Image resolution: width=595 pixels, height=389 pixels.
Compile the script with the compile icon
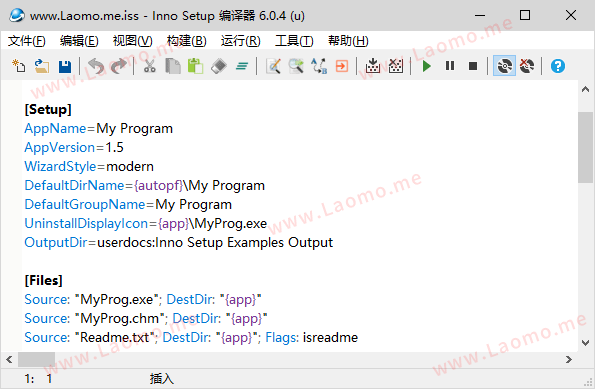pos(373,66)
